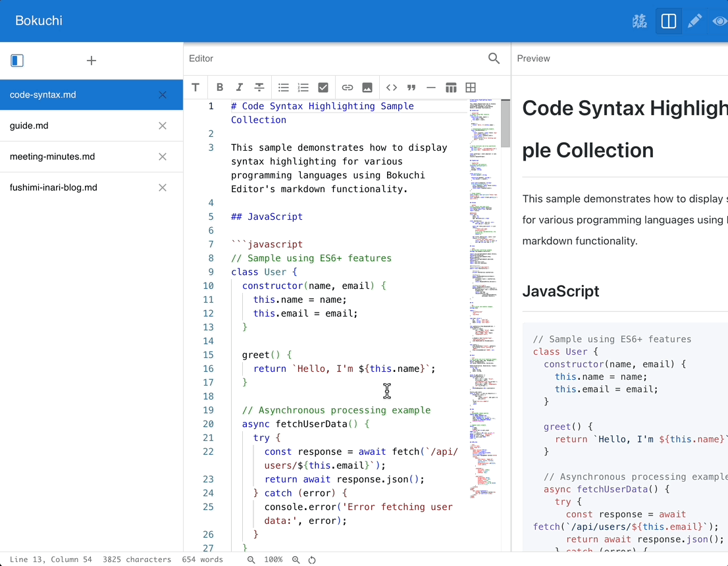
Task: Insert heading with the T icon
Action: point(195,88)
